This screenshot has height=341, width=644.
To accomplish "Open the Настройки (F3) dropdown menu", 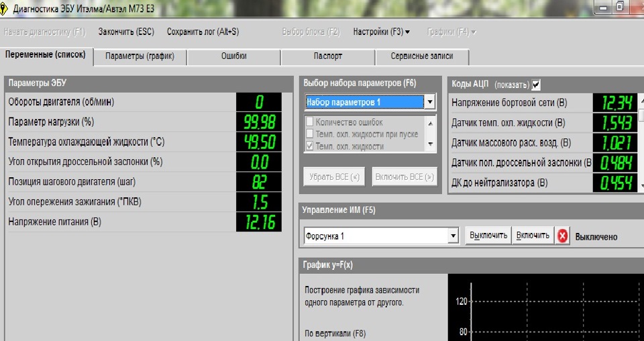I will (x=382, y=32).
